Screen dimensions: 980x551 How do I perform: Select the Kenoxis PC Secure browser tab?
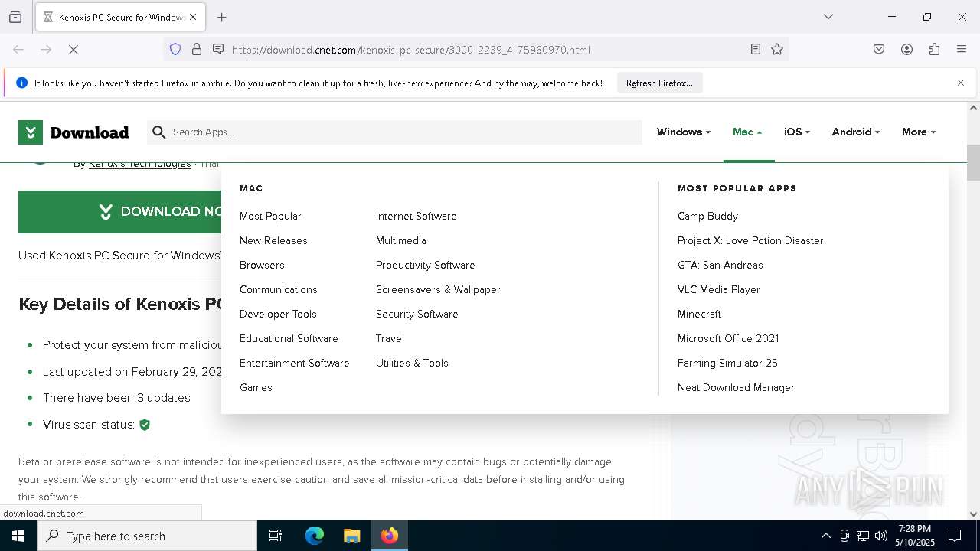[120, 17]
